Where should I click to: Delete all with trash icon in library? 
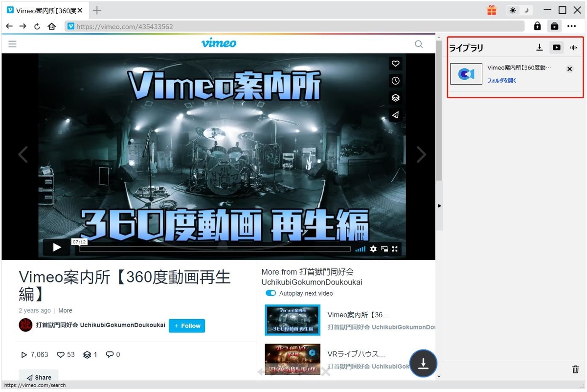coord(576,370)
